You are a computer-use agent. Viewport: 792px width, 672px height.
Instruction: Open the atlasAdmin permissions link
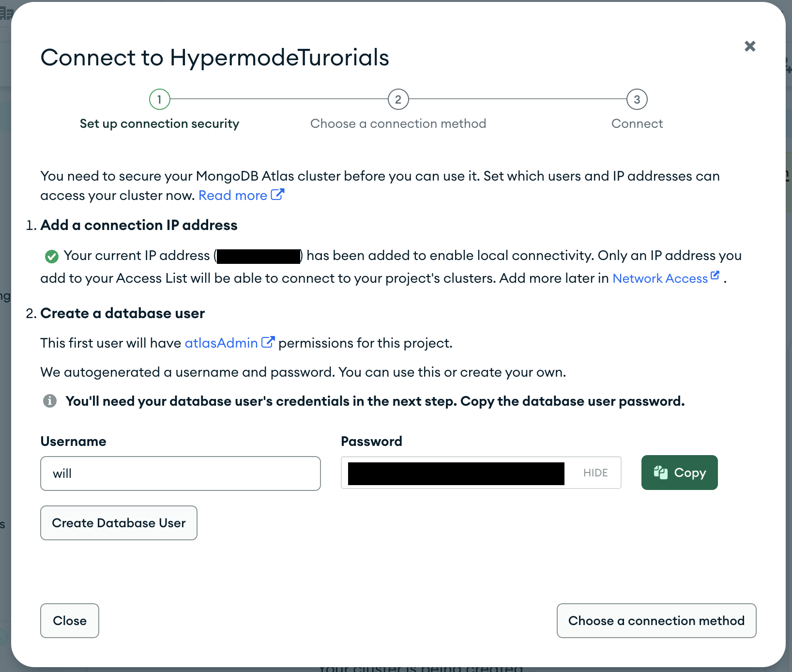[221, 343]
